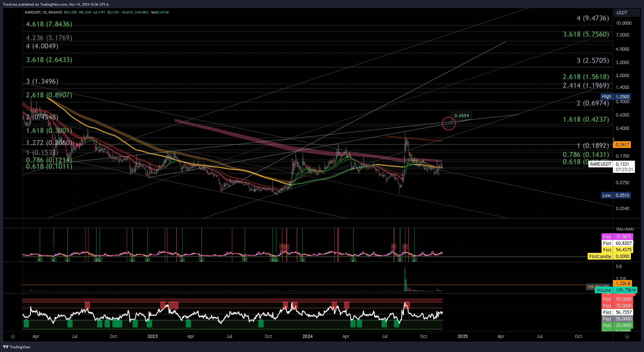Click the RAREUSDT, 1D, BINANCE symbol title
The width and height of the screenshot is (644, 352).
coord(43,12)
